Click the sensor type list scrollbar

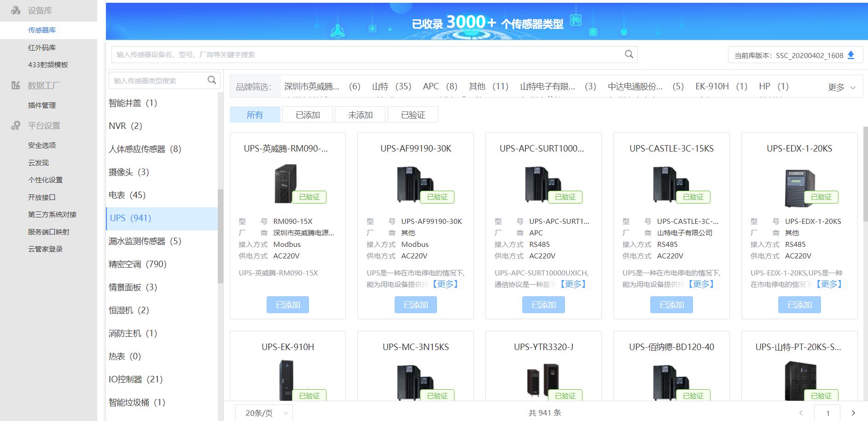(x=221, y=236)
